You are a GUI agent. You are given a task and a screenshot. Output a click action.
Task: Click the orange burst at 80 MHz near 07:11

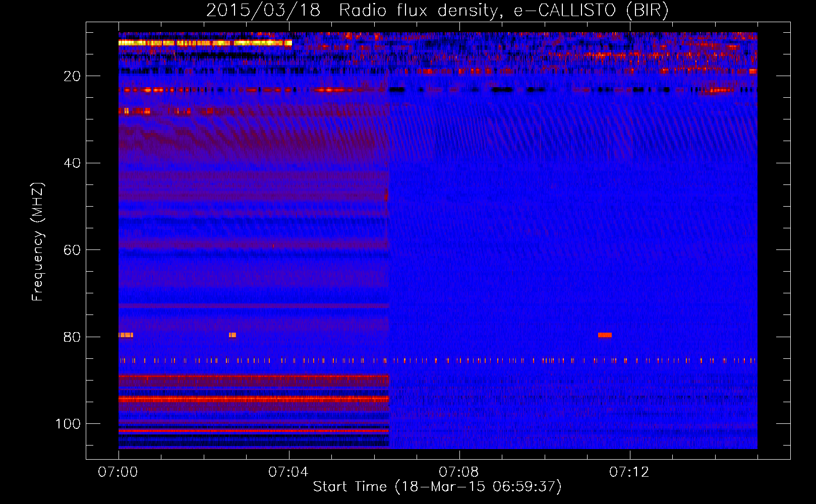click(x=605, y=335)
